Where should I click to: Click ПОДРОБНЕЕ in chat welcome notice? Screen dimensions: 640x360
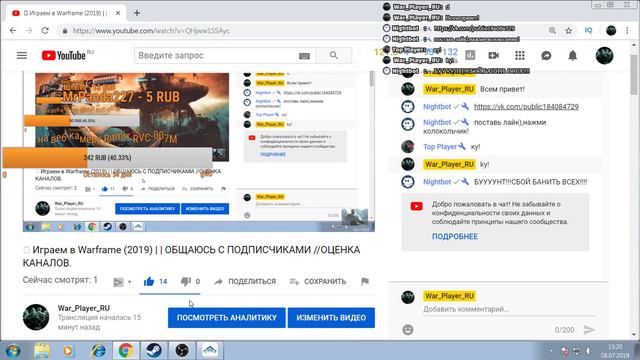(455, 236)
